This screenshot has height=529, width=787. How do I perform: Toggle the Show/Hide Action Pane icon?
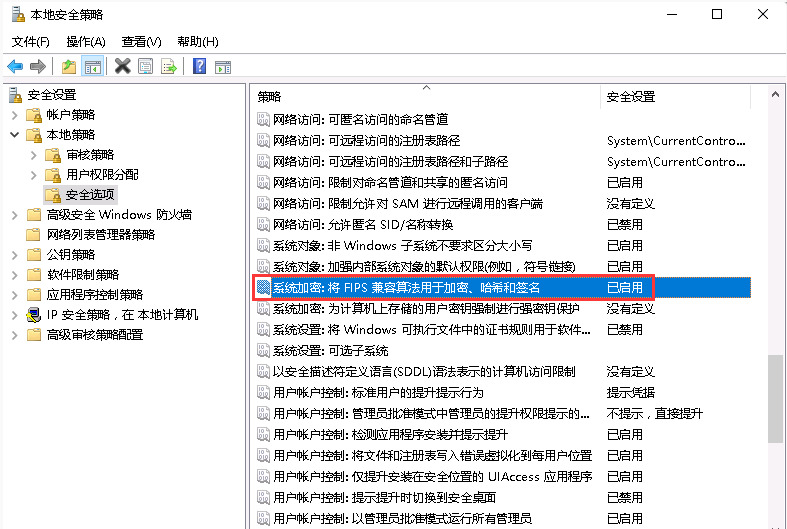224,66
